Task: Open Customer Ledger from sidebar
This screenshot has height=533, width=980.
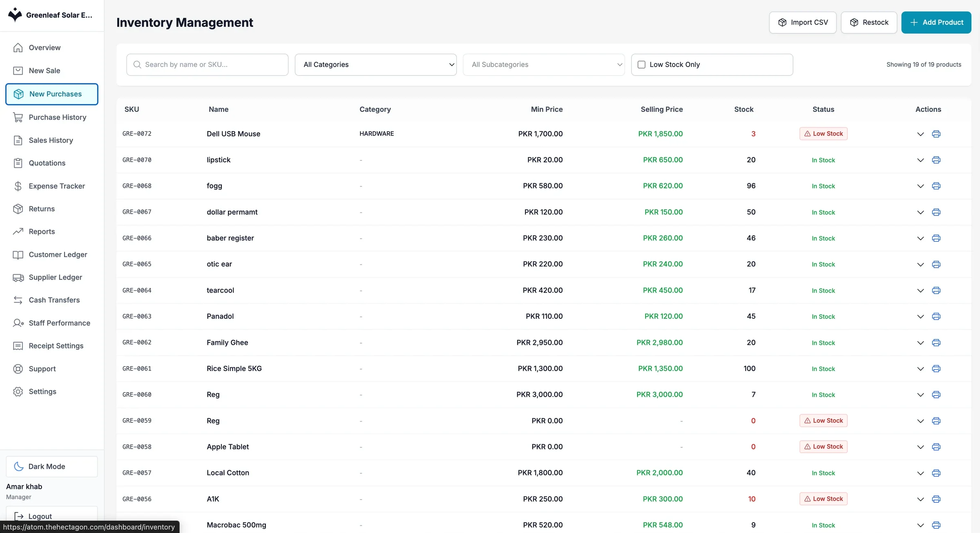Action: [x=52, y=255]
